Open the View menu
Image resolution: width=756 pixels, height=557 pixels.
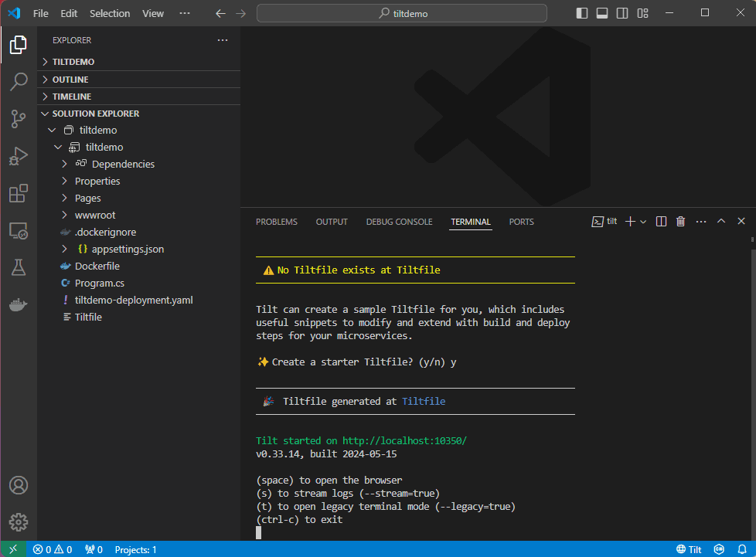click(153, 13)
